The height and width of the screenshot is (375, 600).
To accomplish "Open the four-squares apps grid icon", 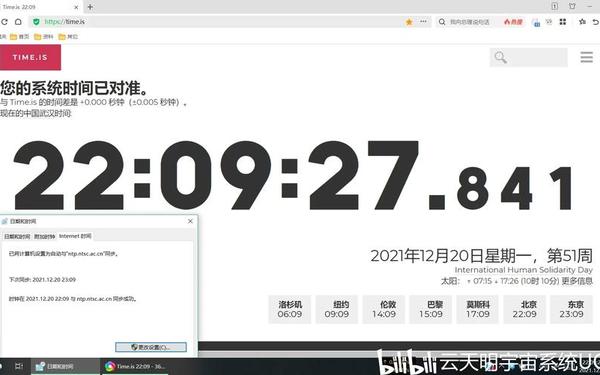I will (562, 22).
